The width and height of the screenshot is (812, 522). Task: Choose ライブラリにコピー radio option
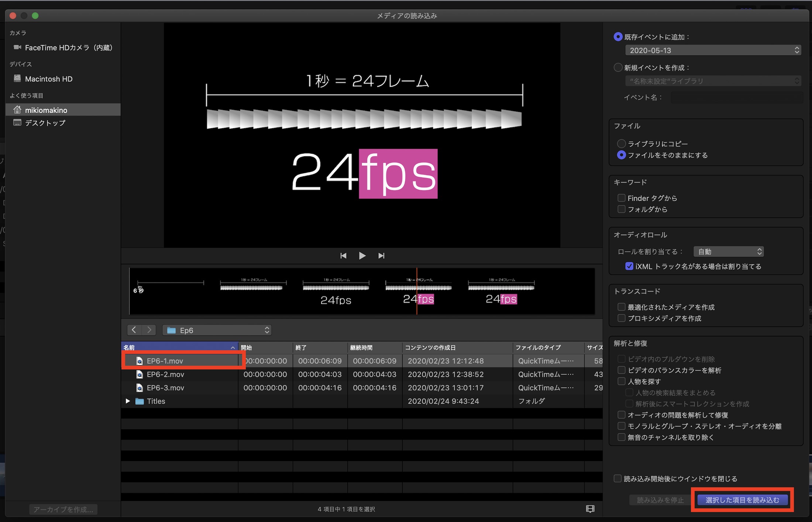622,144
